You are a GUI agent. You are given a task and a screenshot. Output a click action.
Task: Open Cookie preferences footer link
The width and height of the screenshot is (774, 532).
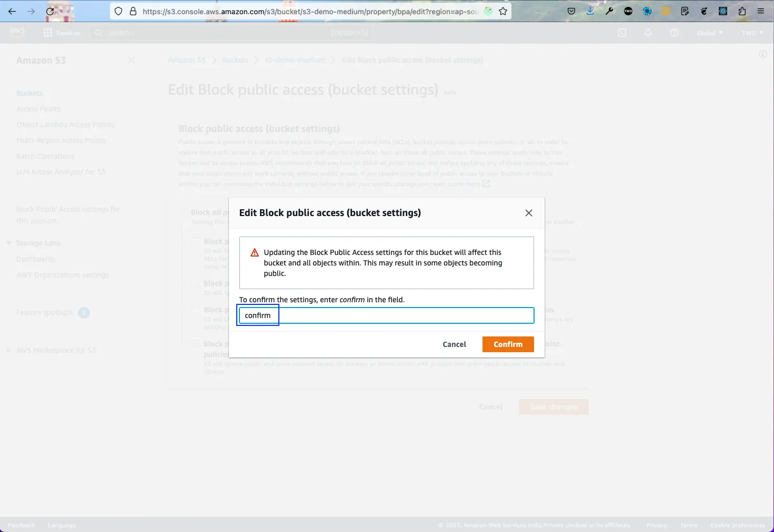738,525
